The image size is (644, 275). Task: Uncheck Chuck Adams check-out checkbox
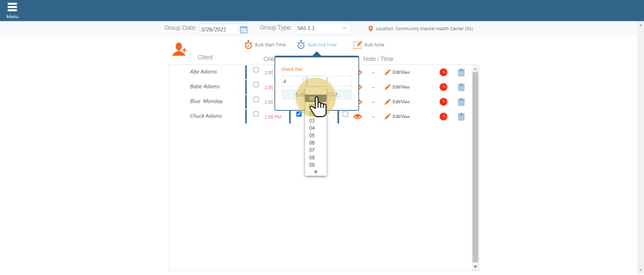click(299, 115)
